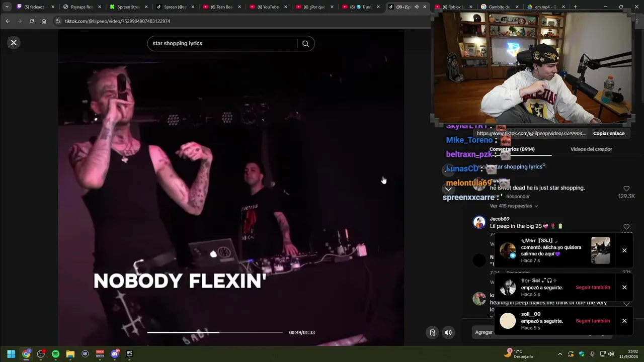Dismiss the soll__00 follow notification
This screenshot has height=362, width=644.
click(x=624, y=321)
